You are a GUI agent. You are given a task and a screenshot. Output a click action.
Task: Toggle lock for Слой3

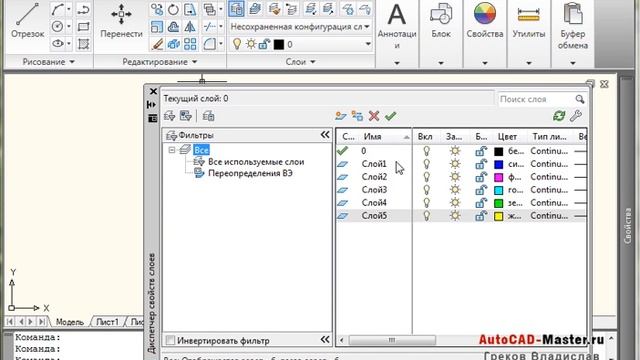click(481, 190)
